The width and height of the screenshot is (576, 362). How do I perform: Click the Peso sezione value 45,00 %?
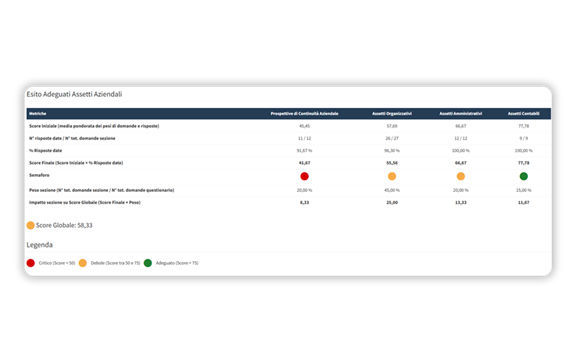[392, 190]
